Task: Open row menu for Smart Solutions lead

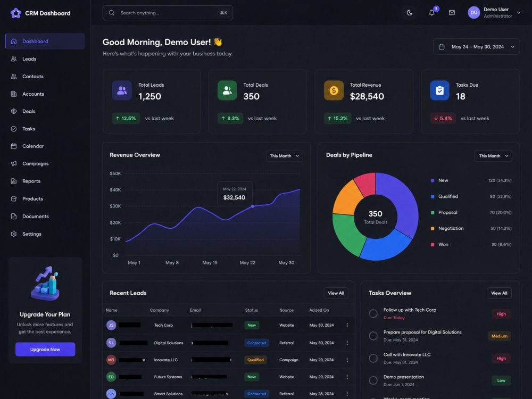Action: 347,394
